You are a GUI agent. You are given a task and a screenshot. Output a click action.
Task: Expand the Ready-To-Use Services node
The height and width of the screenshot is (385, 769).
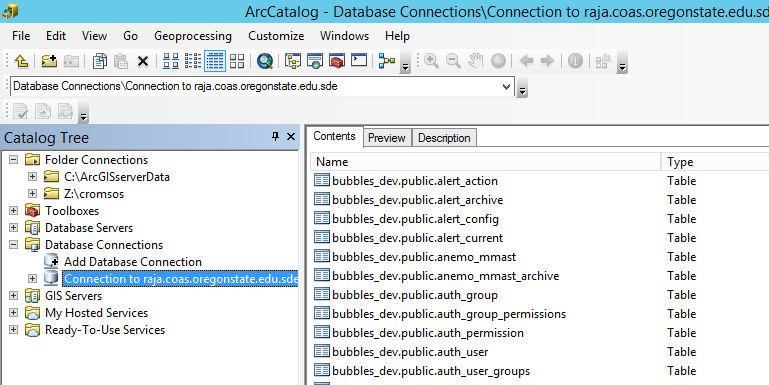click(x=14, y=330)
